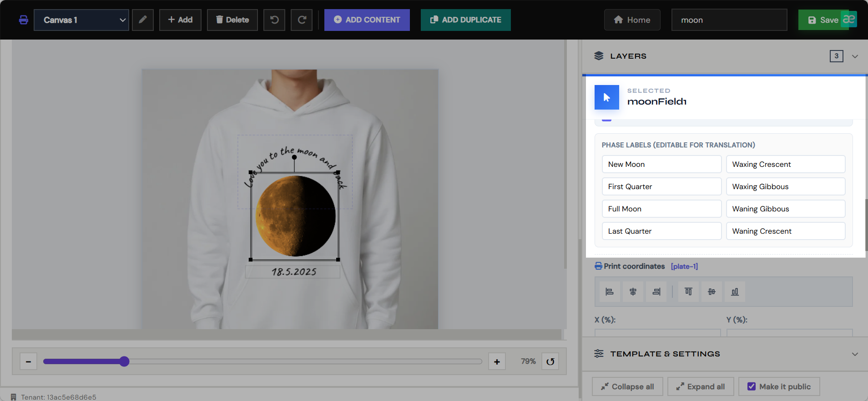Click the plate-1 link
868x401 pixels.
684,266
